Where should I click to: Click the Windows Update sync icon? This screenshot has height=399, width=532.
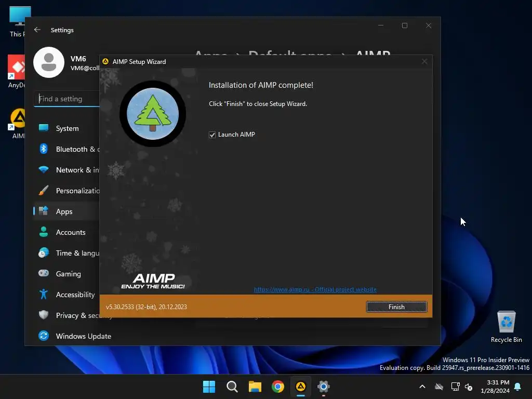[x=44, y=336]
